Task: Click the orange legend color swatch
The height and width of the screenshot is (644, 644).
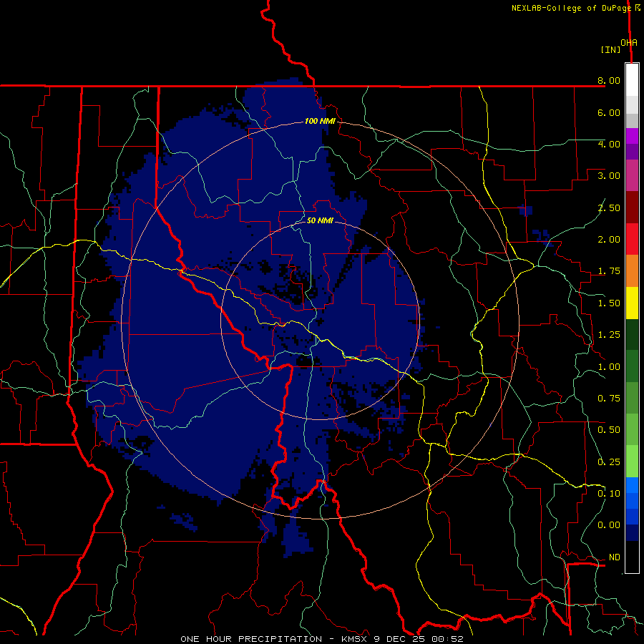Action: coord(632,270)
